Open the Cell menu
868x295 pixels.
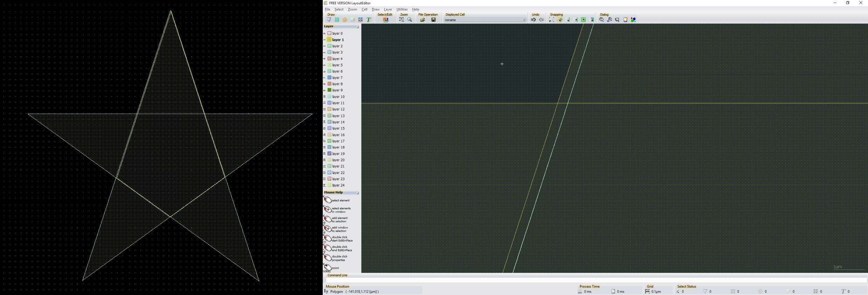pyautogui.click(x=364, y=9)
